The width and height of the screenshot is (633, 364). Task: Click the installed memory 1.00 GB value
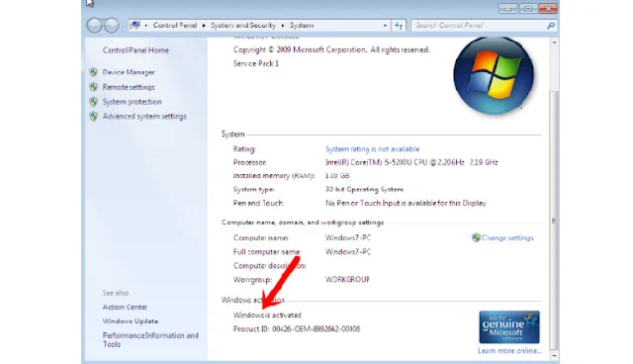[337, 176]
